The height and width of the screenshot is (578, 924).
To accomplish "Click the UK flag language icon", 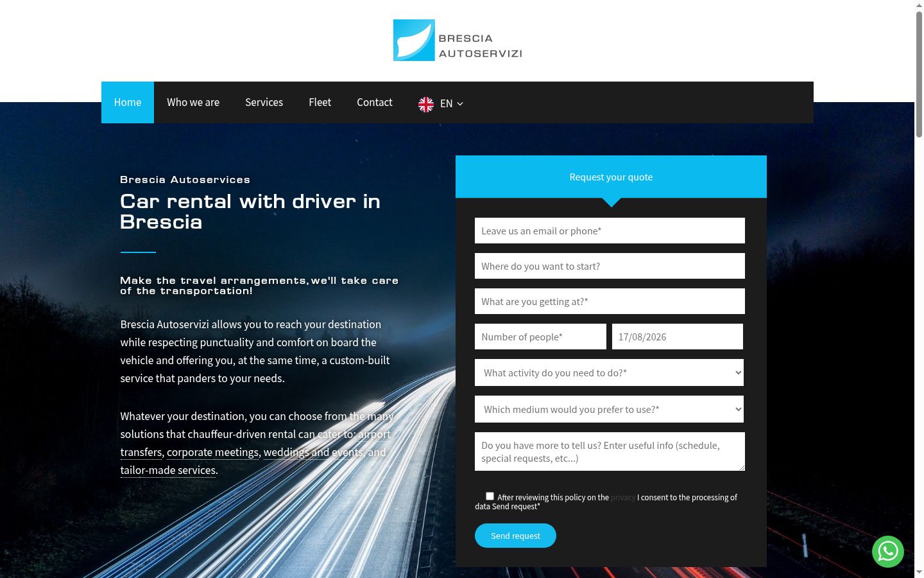I will 426,104.
